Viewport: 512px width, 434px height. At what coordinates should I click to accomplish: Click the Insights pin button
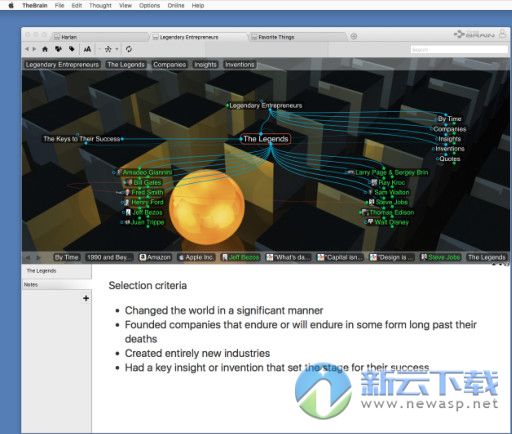tap(205, 64)
